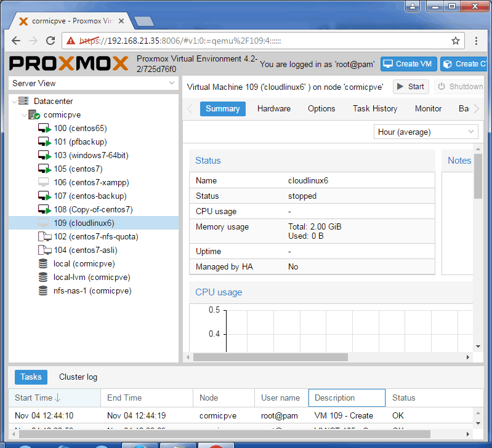Select the '108 (Copy-of-centos7)' tree label

(x=93, y=209)
